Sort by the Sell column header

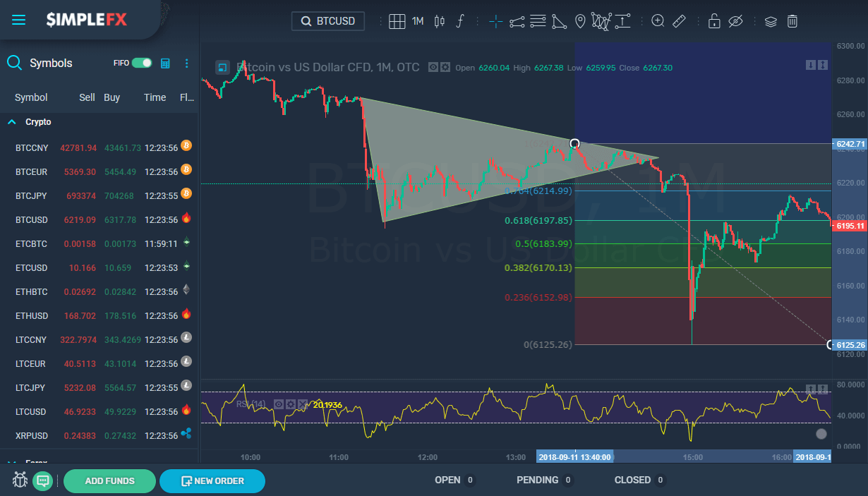[x=87, y=97]
